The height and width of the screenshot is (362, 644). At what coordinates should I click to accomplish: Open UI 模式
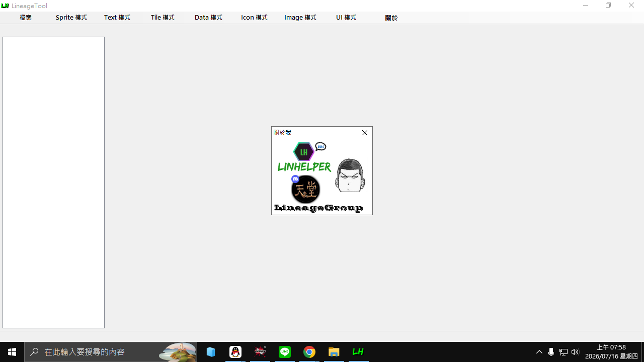pyautogui.click(x=346, y=18)
